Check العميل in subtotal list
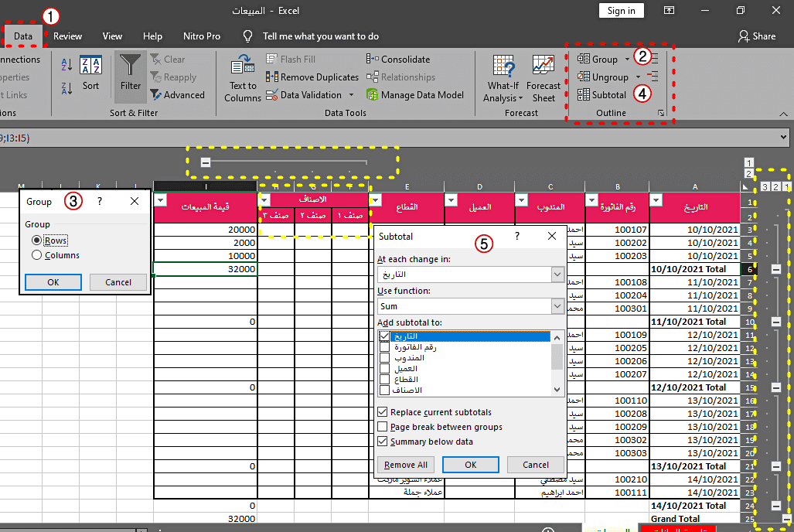This screenshot has width=794, height=532. pos(384,369)
